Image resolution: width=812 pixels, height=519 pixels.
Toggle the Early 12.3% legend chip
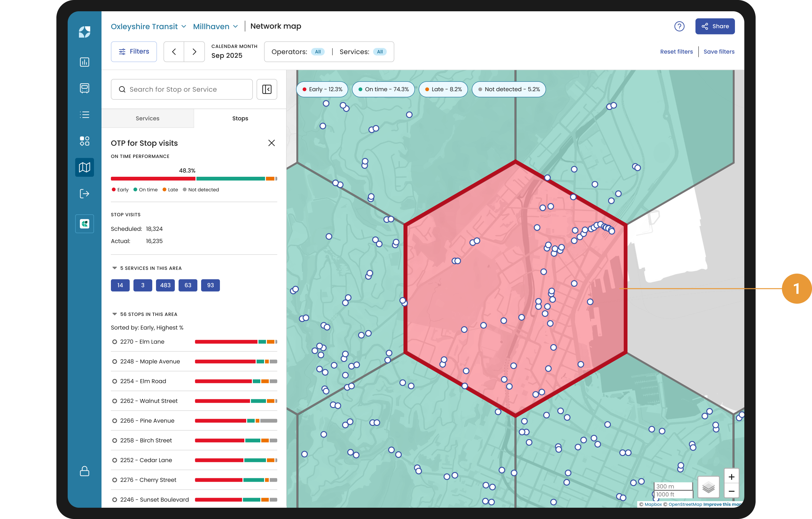(x=322, y=89)
